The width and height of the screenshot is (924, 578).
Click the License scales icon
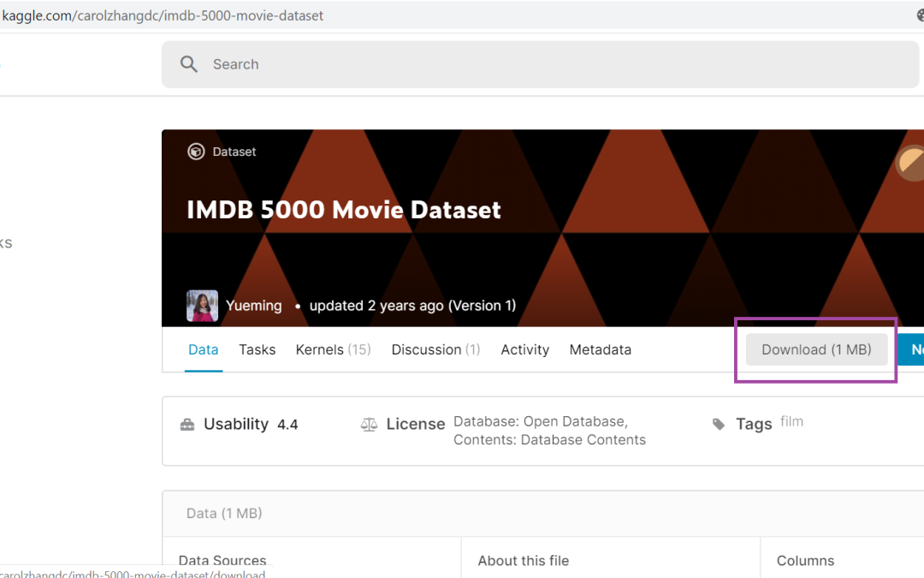click(369, 424)
